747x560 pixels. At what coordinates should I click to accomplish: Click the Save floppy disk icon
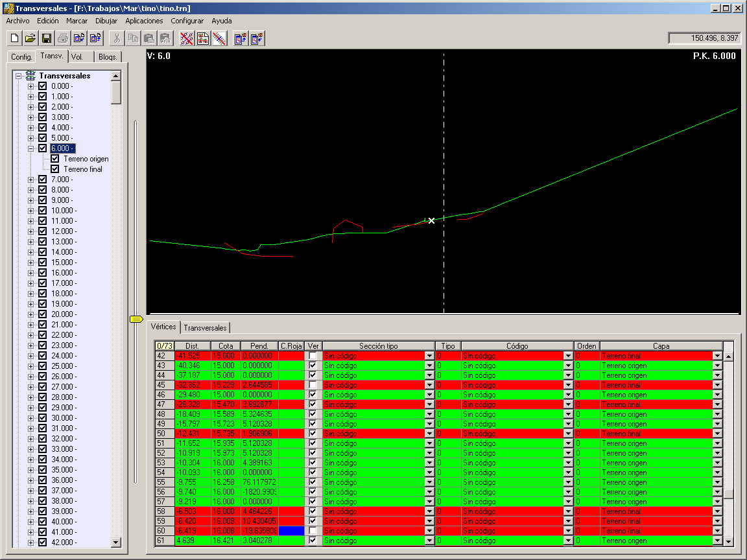pos(47,39)
